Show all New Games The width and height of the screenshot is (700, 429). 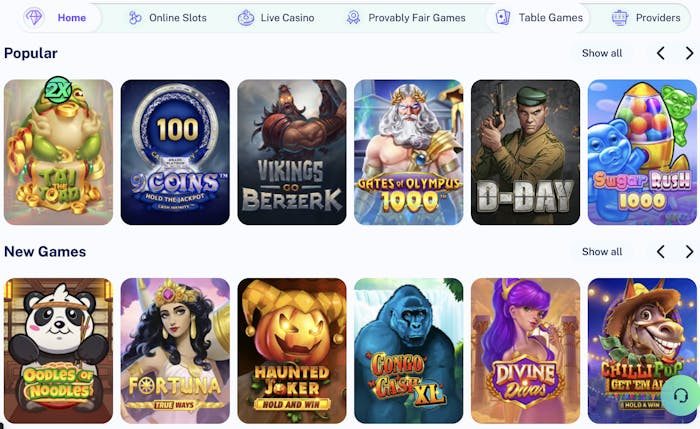(x=602, y=252)
